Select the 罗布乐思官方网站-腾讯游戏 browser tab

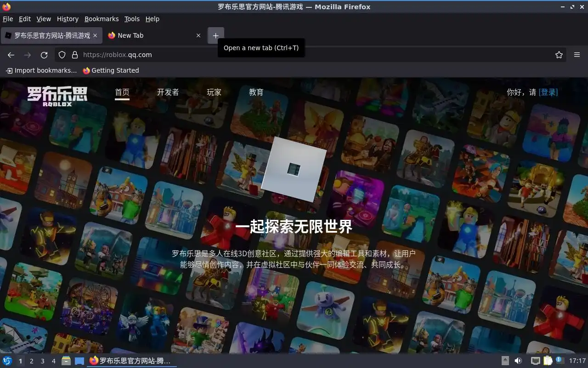click(51, 35)
